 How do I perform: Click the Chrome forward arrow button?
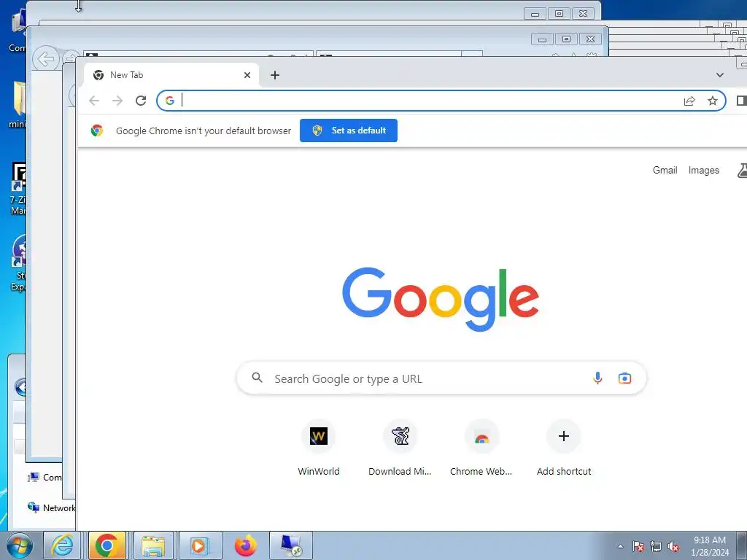(x=117, y=101)
